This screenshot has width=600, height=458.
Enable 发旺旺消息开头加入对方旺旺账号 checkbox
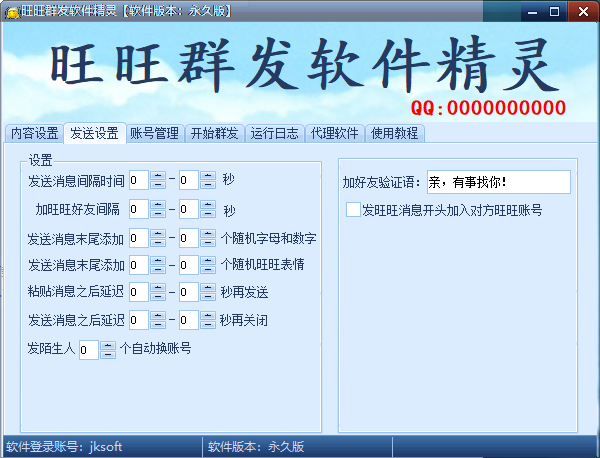[353, 210]
